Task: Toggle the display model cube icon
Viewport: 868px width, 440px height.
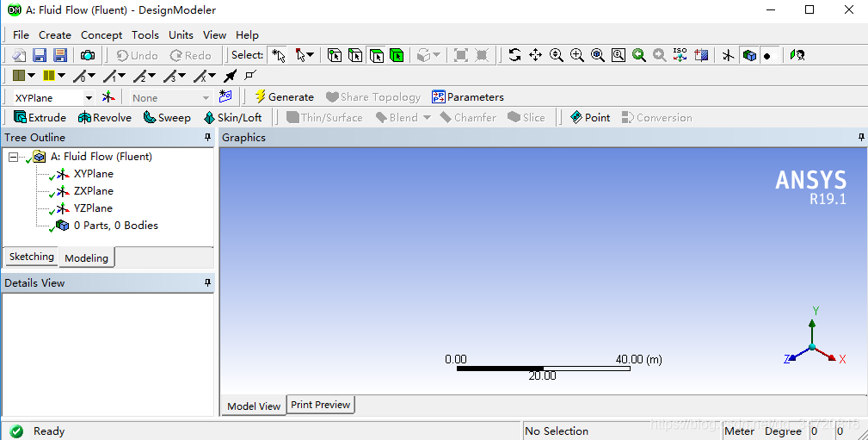Action: tap(749, 55)
